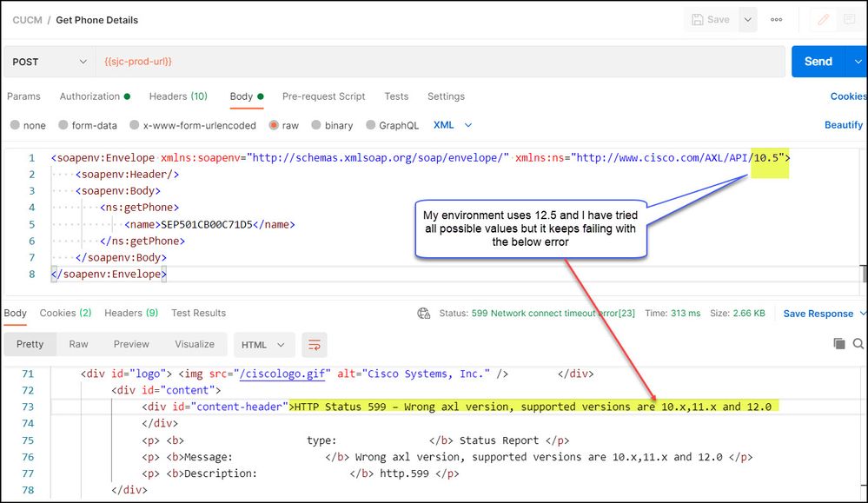Click the <soapenv:Header/> line in editor
This screenshot has width=868, height=503.
click(128, 175)
